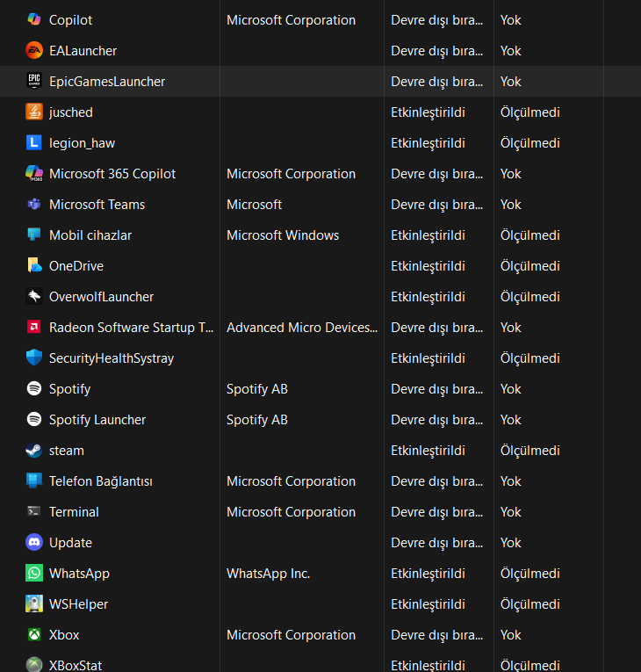The width and height of the screenshot is (641, 672).
Task: Click the EALauncher name text
Action: click(83, 51)
